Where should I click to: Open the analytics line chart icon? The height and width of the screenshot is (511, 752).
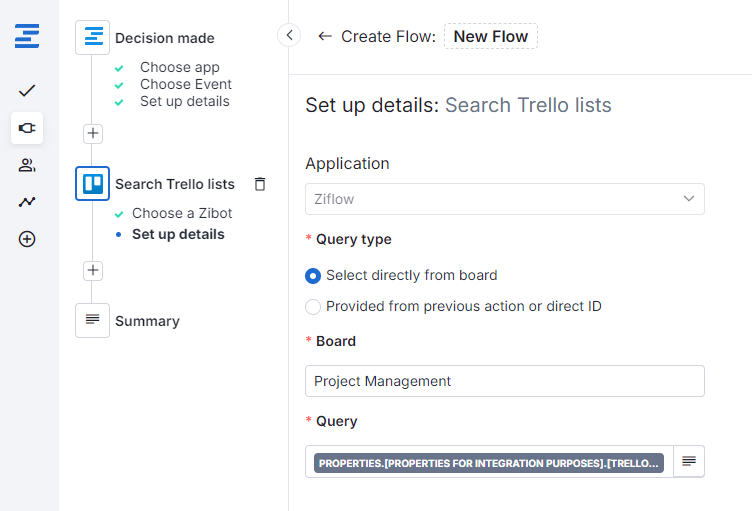coord(27,202)
